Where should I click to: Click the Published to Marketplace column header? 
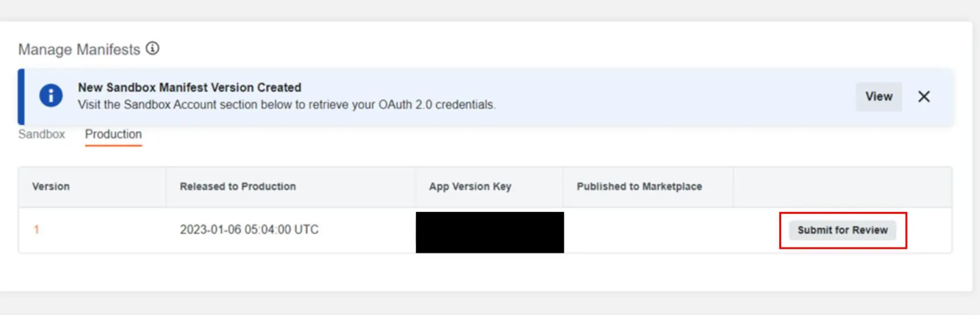tap(639, 187)
